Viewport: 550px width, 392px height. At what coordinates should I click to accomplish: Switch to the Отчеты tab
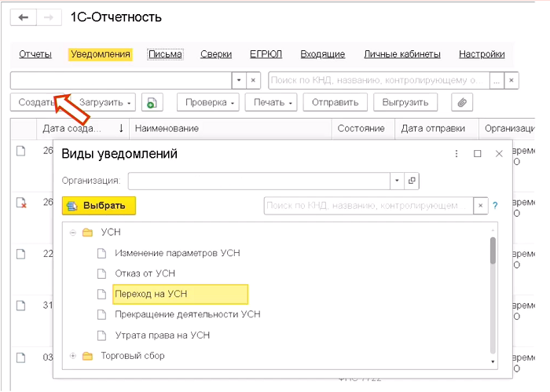pyautogui.click(x=35, y=54)
